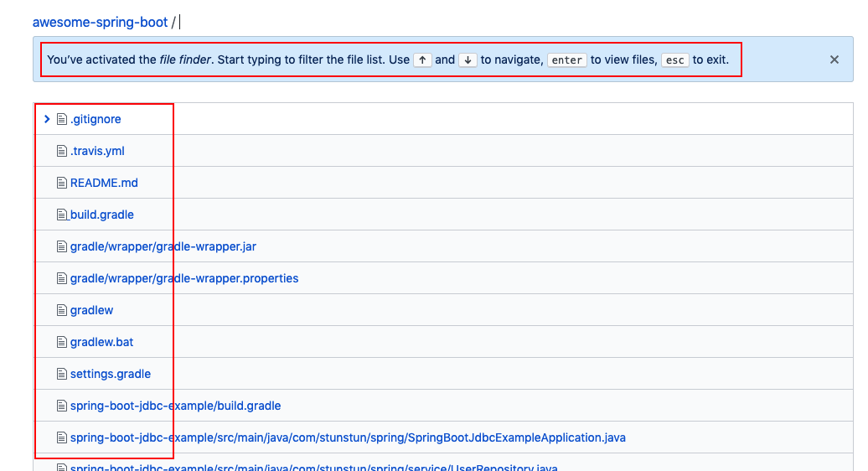Click file icon beside gradle-wrapper.jar

[62, 247]
